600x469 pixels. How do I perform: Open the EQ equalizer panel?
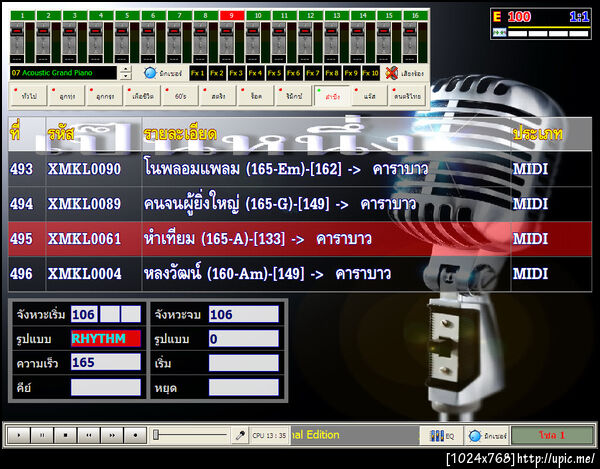[442, 435]
